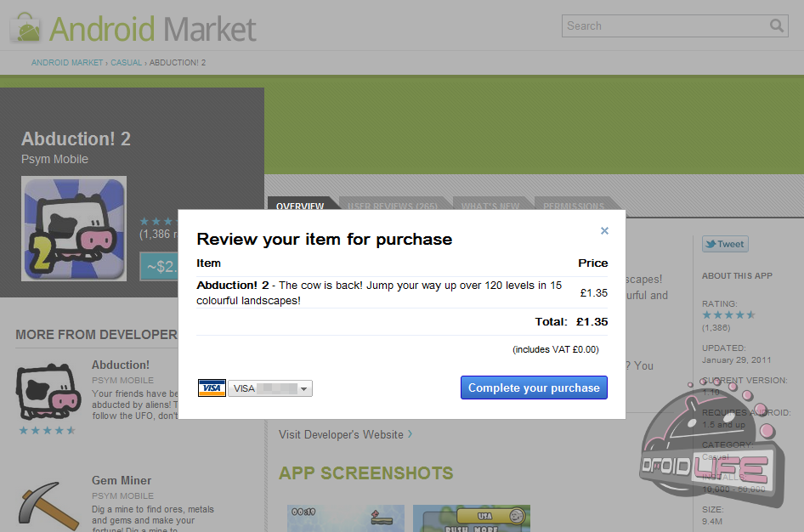This screenshot has height=532, width=804.
Task: Click the Visa card icon
Action: pyautogui.click(x=212, y=388)
